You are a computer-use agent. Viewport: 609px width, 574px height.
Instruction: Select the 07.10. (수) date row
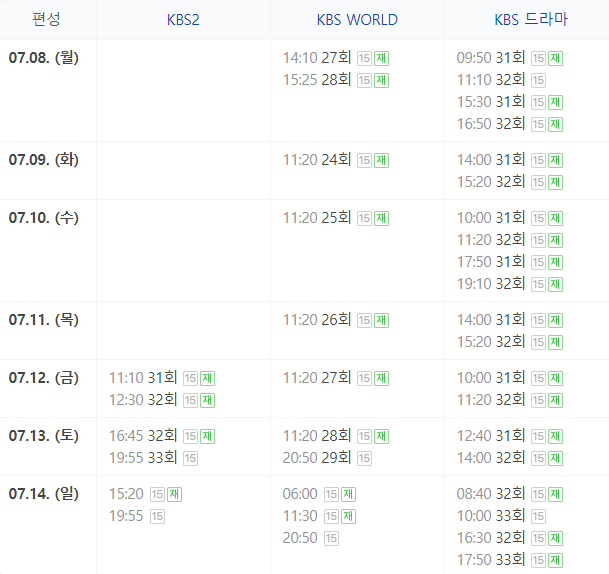coord(44,218)
